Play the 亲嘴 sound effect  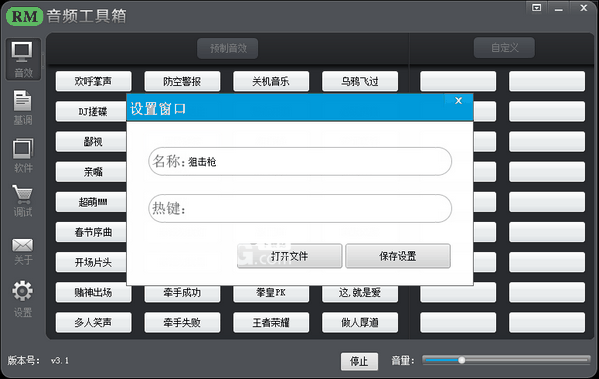91,172
